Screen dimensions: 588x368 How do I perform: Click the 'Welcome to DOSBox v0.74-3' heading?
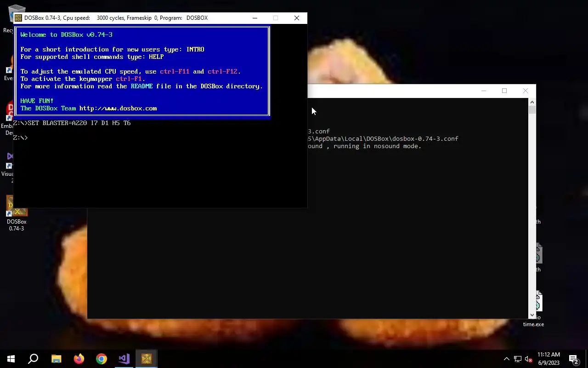coord(66,35)
